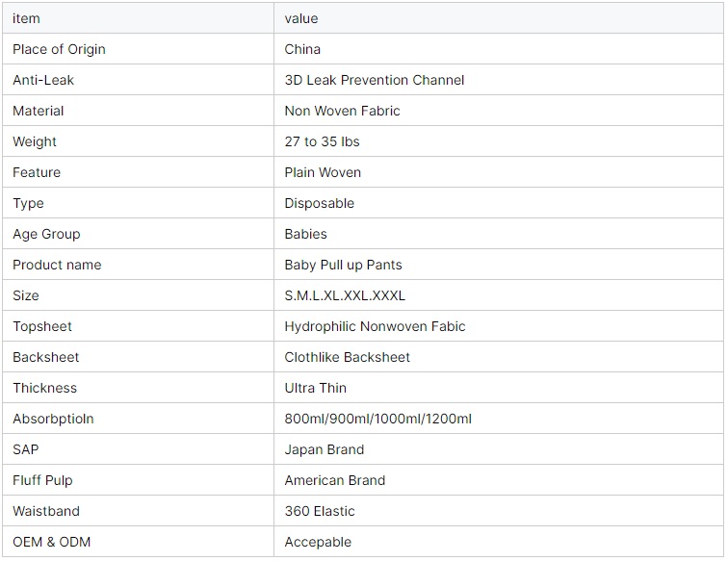Click the 'OEM & ODM' row label

pos(51,542)
